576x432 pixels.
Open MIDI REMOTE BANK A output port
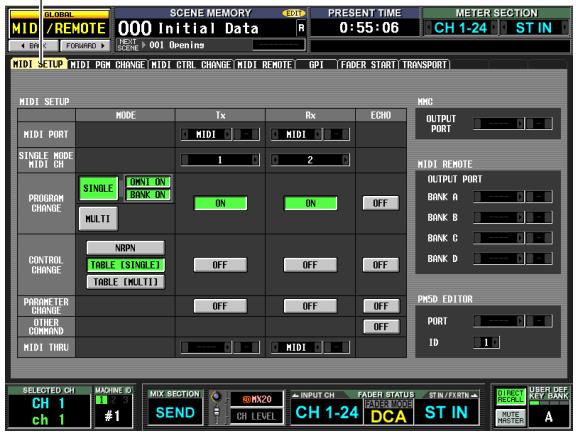498,197
